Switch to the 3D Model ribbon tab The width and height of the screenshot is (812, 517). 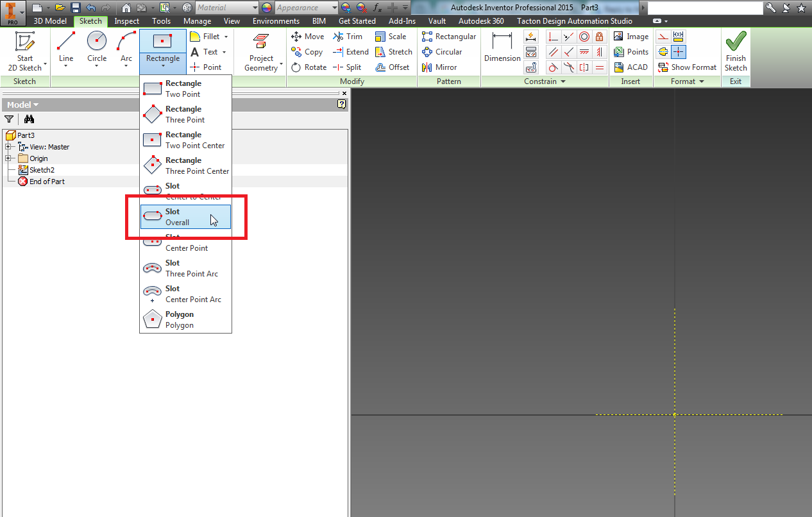click(x=49, y=21)
